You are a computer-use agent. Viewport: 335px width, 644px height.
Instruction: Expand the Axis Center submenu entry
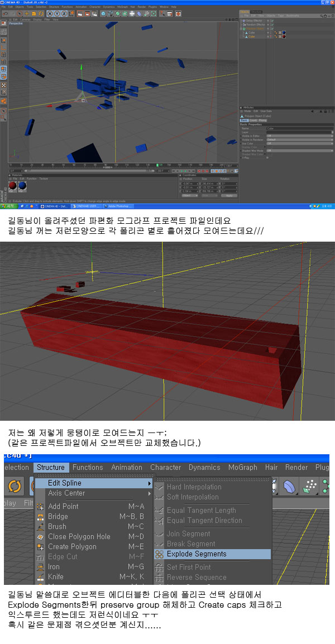(93, 493)
